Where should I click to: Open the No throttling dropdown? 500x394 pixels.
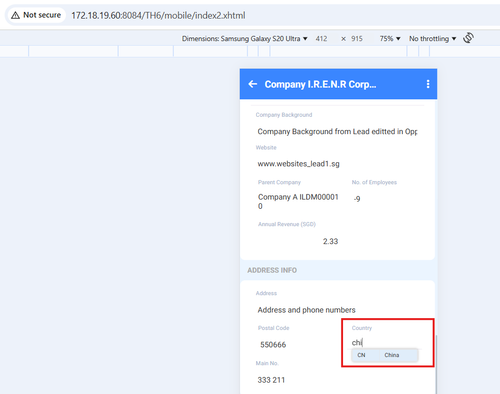[432, 39]
